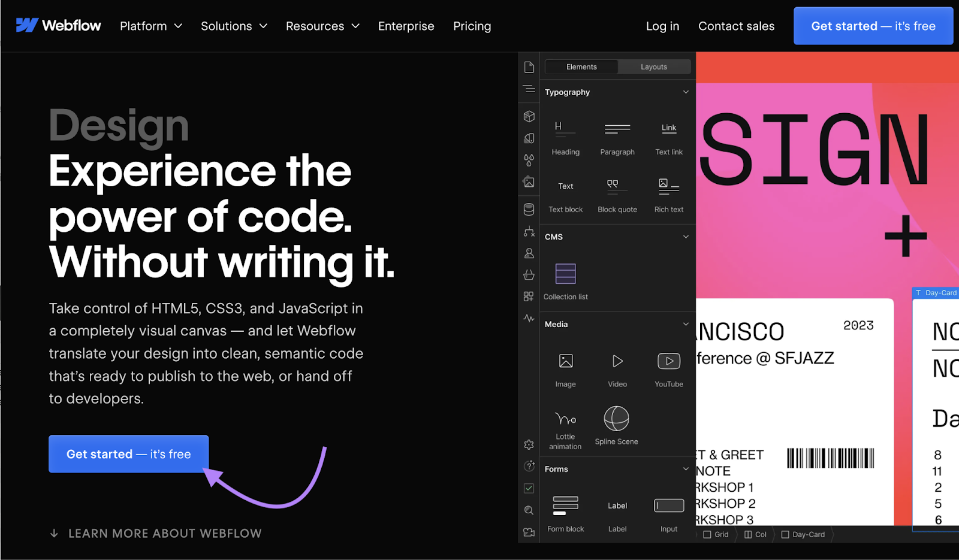Click the Day-Card selection label on canvas
Image resolution: width=959 pixels, height=560 pixels.
coord(936,293)
